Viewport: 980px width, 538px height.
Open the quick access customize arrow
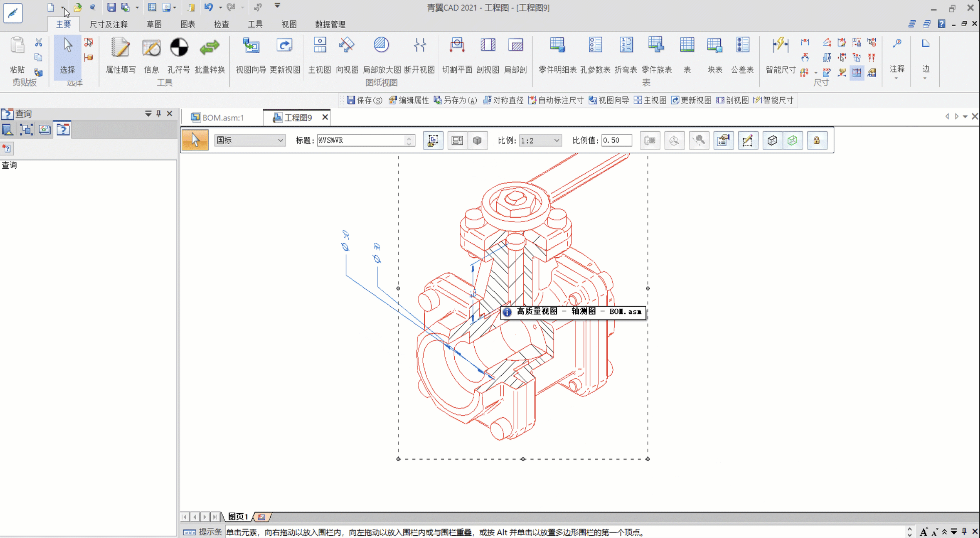click(277, 5)
